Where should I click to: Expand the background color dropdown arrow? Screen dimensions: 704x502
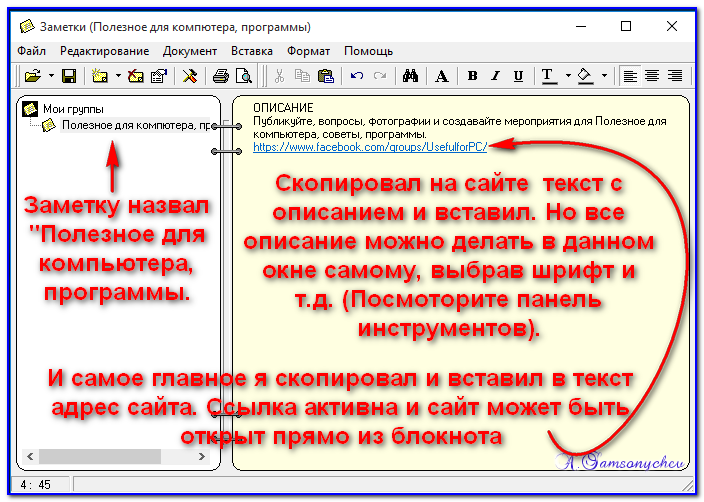[604, 76]
